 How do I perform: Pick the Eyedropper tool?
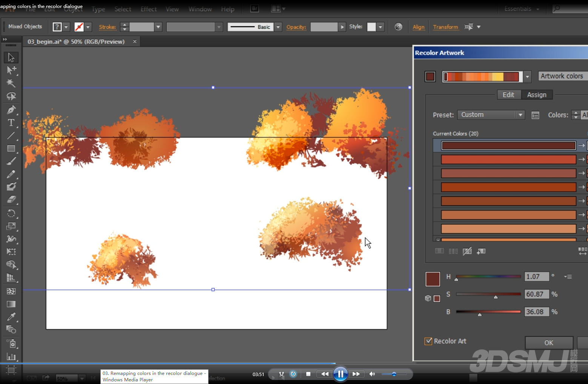click(x=11, y=317)
